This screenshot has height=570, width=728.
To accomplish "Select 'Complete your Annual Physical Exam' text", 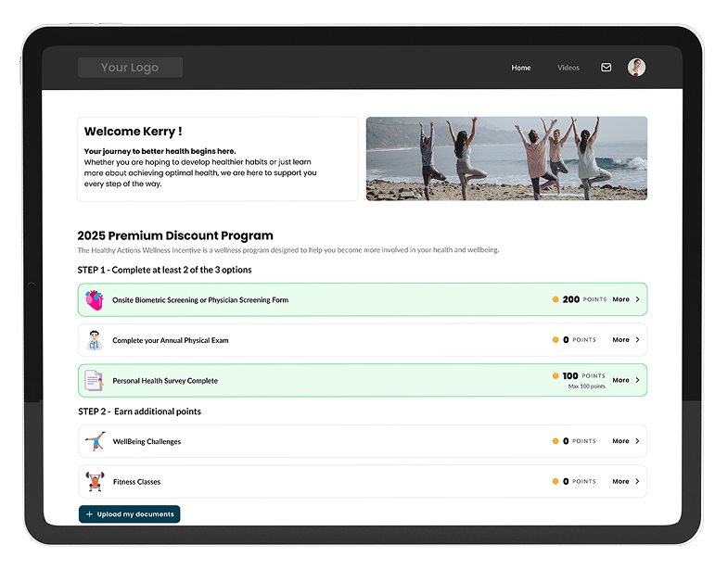I will point(171,340).
